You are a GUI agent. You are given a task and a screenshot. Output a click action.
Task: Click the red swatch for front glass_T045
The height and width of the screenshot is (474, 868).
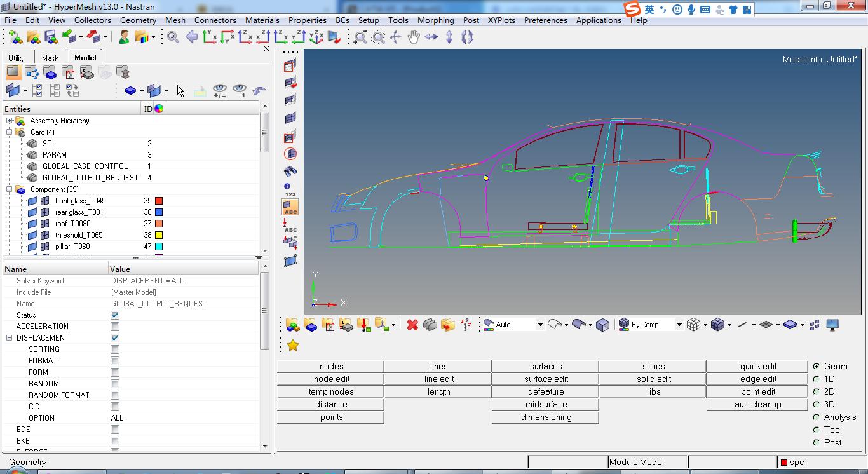(159, 201)
